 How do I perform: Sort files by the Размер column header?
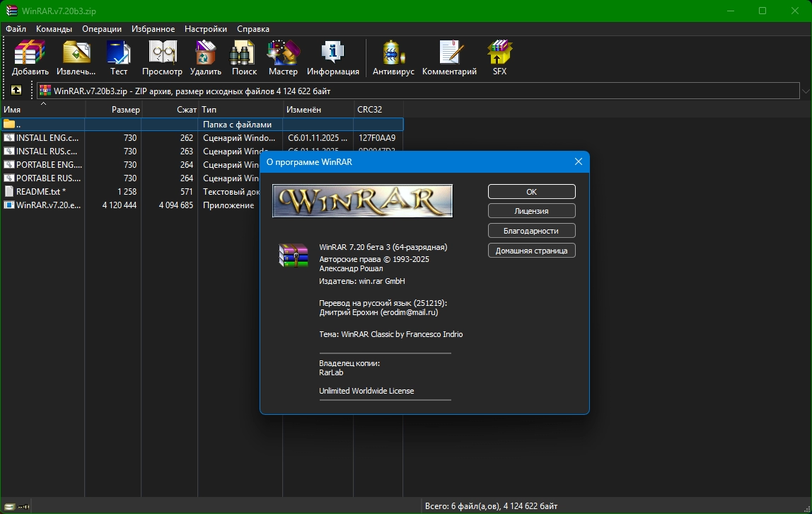[125, 110]
